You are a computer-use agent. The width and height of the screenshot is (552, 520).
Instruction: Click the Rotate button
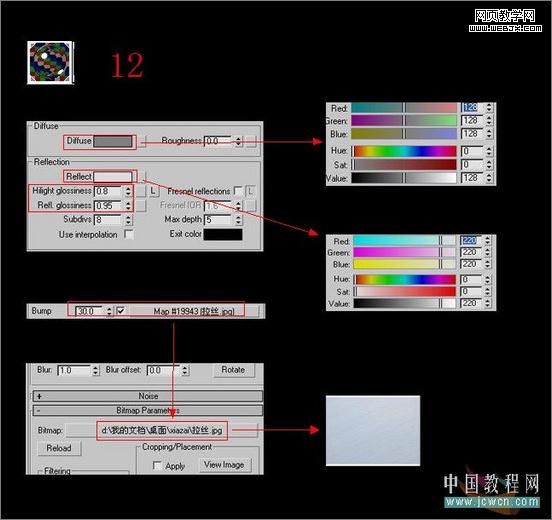click(x=233, y=370)
